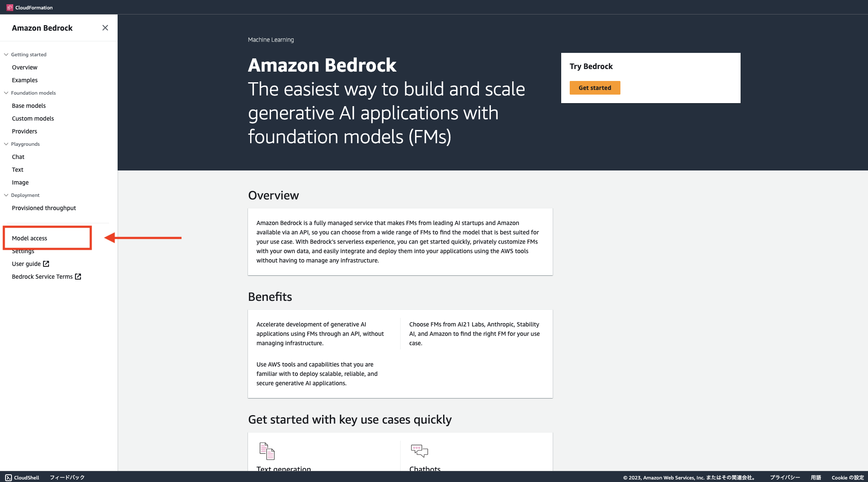This screenshot has height=482, width=868.
Task: Select Base models in the sidebar
Action: click(28, 106)
